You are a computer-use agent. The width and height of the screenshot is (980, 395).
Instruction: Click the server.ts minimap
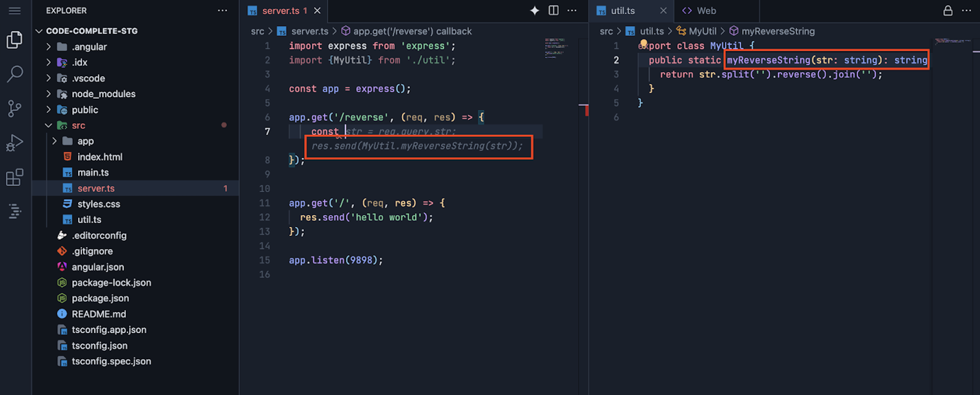tap(556, 48)
